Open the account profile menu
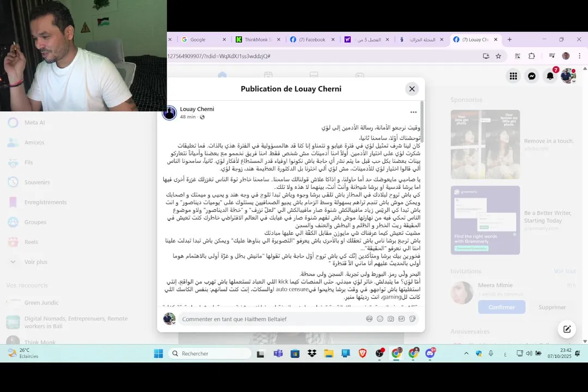 tap(568, 76)
